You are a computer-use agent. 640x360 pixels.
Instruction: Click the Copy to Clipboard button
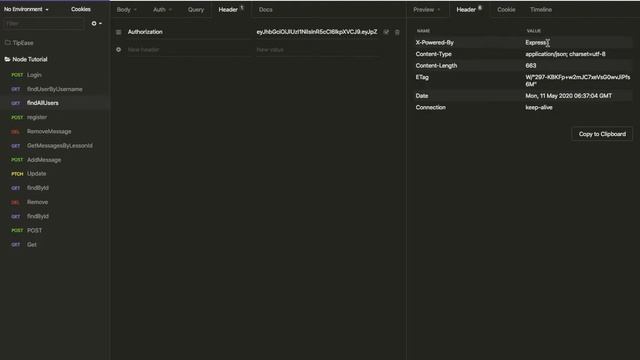tap(602, 134)
